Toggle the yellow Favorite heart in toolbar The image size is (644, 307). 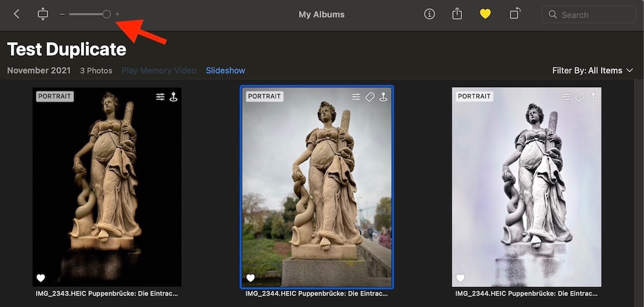tap(485, 14)
